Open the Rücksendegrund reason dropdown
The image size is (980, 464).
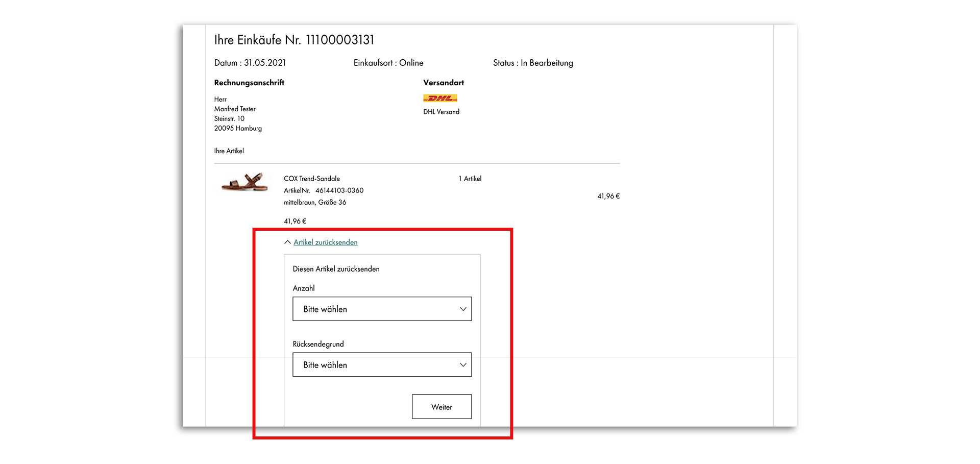click(381, 365)
